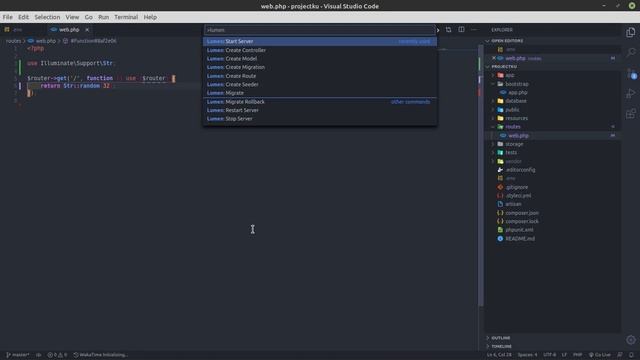This screenshot has height=360, width=640.
Task: Open the Source Control view icon
Action: click(631, 73)
